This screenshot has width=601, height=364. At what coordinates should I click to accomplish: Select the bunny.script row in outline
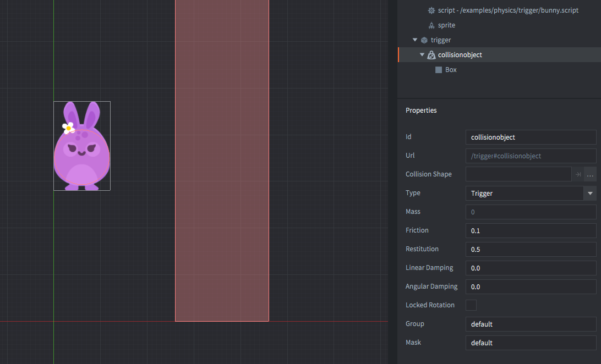pyautogui.click(x=499, y=10)
